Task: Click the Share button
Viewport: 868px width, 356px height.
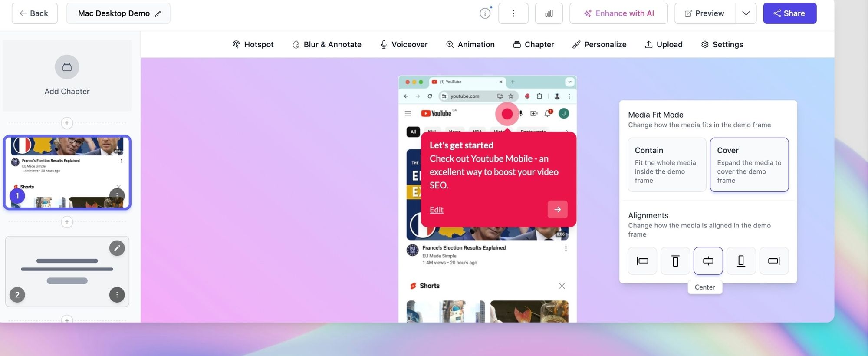Action: click(789, 13)
